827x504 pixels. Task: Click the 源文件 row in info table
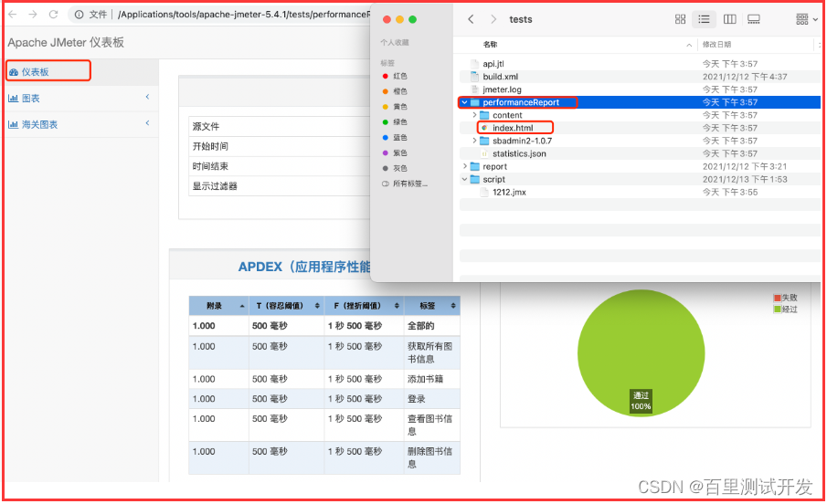coord(280,127)
